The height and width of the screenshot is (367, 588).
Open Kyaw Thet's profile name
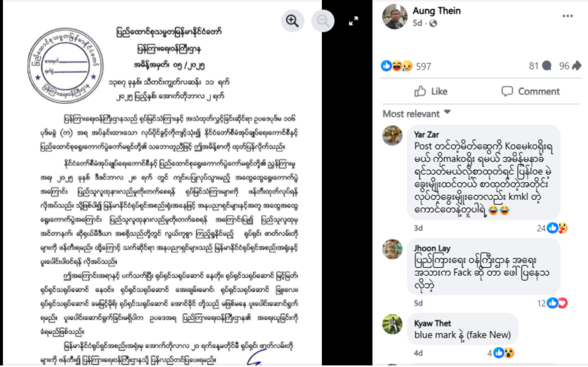tap(432, 323)
